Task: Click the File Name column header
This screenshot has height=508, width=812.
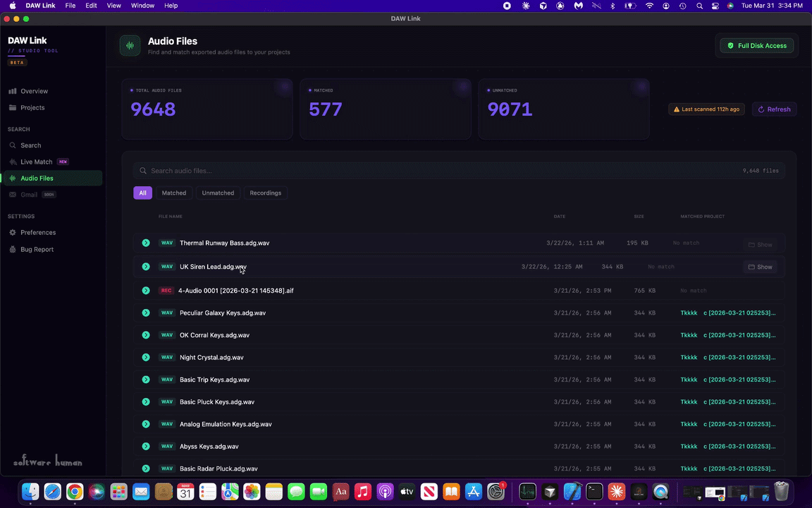Action: pyautogui.click(x=171, y=216)
